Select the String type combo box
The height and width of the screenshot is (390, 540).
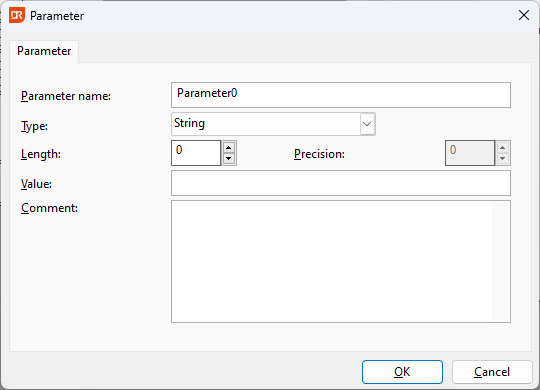pyautogui.click(x=273, y=124)
